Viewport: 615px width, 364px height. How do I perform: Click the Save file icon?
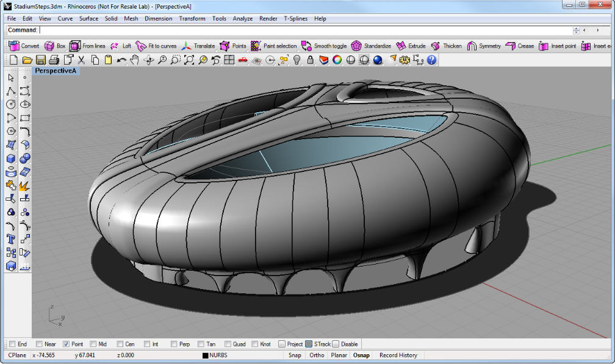(40, 60)
